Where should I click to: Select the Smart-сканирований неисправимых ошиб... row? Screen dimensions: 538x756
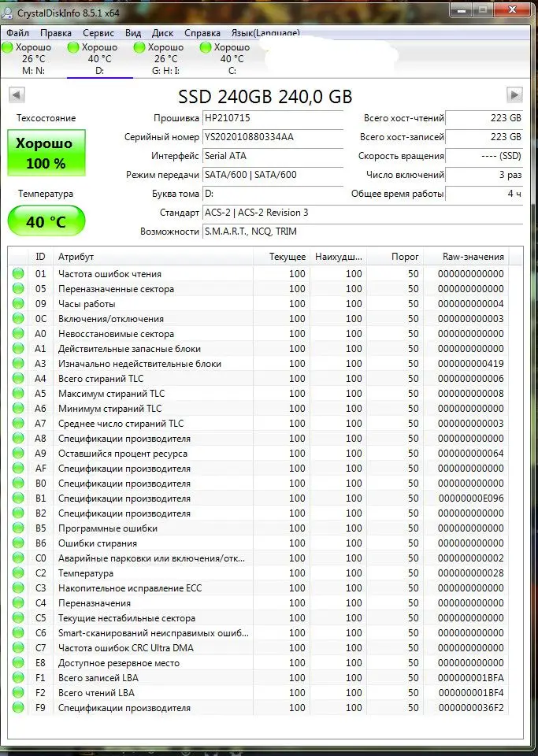[x=259, y=632]
